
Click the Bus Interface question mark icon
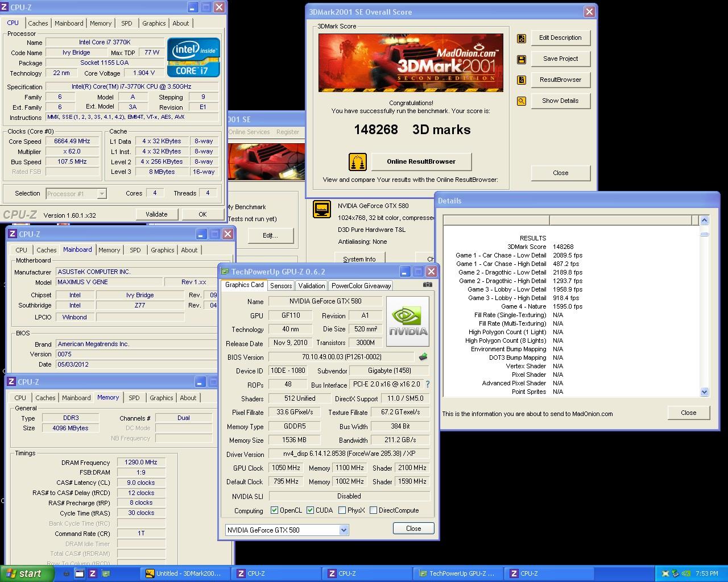pyautogui.click(x=428, y=384)
